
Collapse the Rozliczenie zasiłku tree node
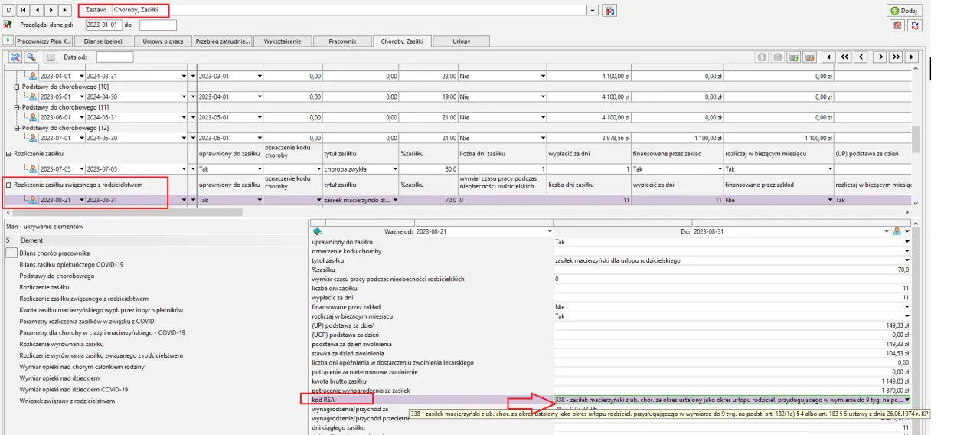pyautogui.click(x=8, y=153)
